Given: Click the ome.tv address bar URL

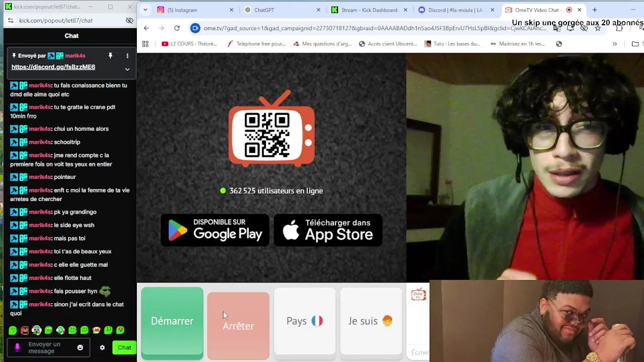Looking at the screenshot, I should point(375,28).
